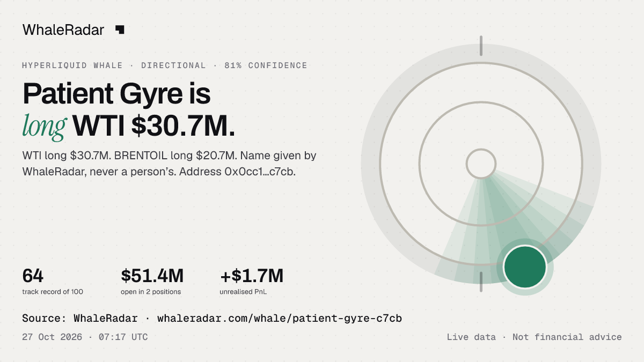Click the green whale dot on radar
The height and width of the screenshot is (362, 644).
click(525, 267)
